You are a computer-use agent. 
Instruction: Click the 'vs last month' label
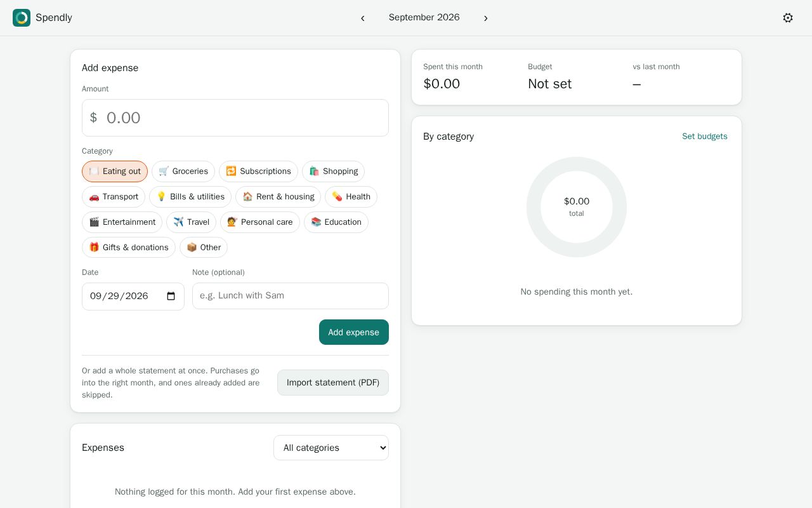tap(656, 67)
